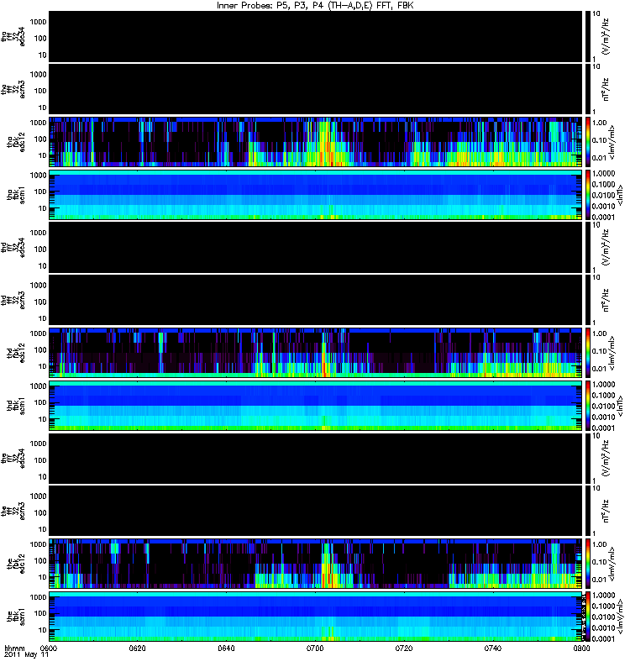Click the 0600 time axis label

50,648
